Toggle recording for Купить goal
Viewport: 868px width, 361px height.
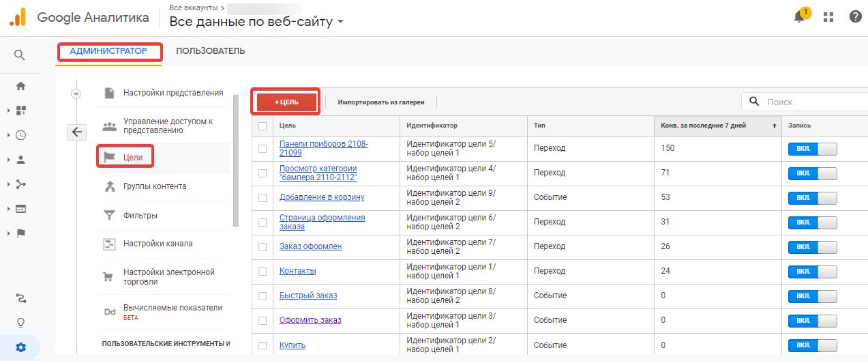point(812,346)
